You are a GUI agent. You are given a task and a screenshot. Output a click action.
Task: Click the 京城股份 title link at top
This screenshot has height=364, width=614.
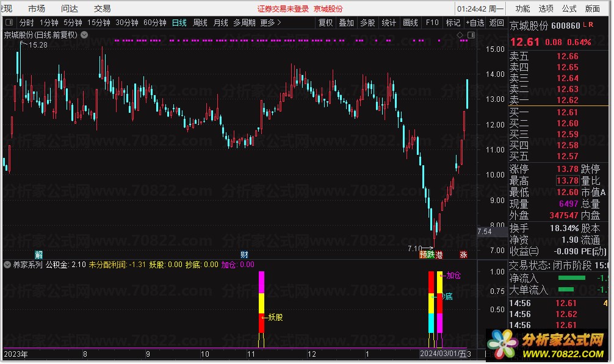[x=328, y=9]
